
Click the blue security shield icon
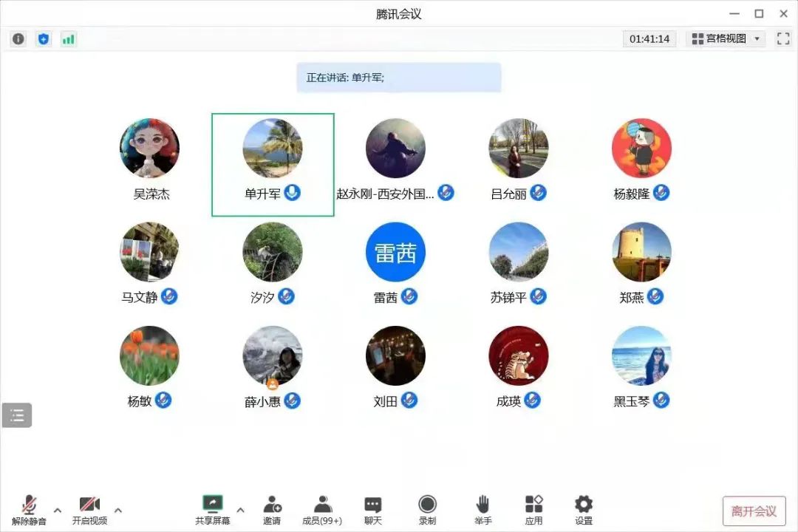[44, 39]
